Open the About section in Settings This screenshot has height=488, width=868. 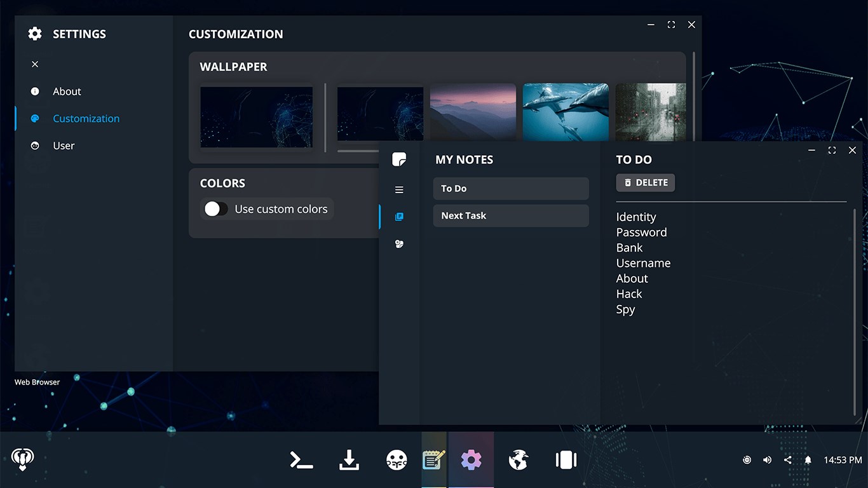[67, 91]
